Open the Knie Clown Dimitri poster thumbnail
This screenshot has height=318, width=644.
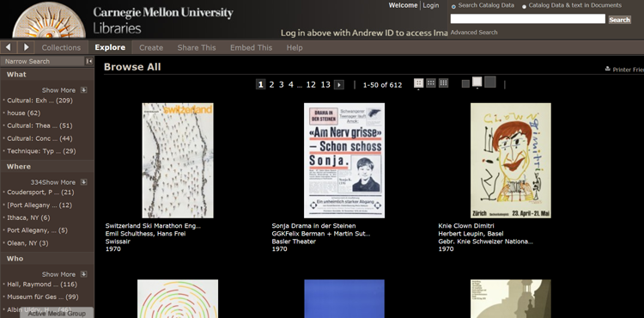tap(511, 160)
